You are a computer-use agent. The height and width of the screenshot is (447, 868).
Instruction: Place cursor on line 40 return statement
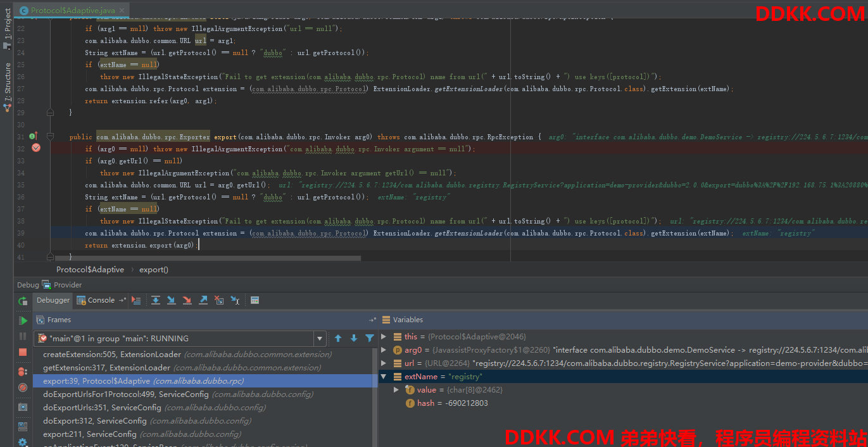click(x=141, y=245)
